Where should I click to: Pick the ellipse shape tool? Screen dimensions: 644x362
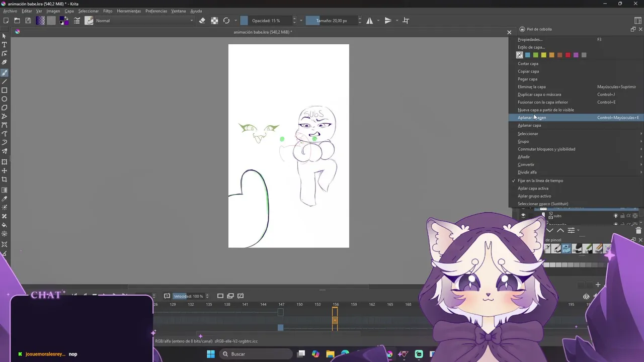[5, 99]
